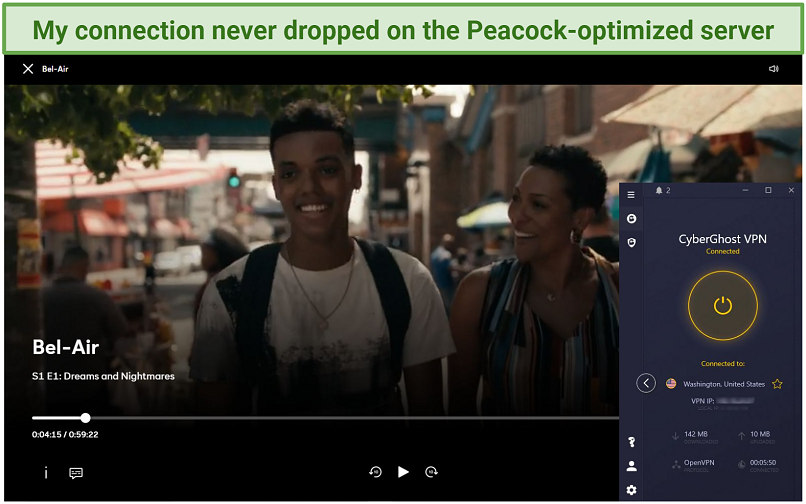
Task: Open CyberGhost account profile icon
Action: 632,466
